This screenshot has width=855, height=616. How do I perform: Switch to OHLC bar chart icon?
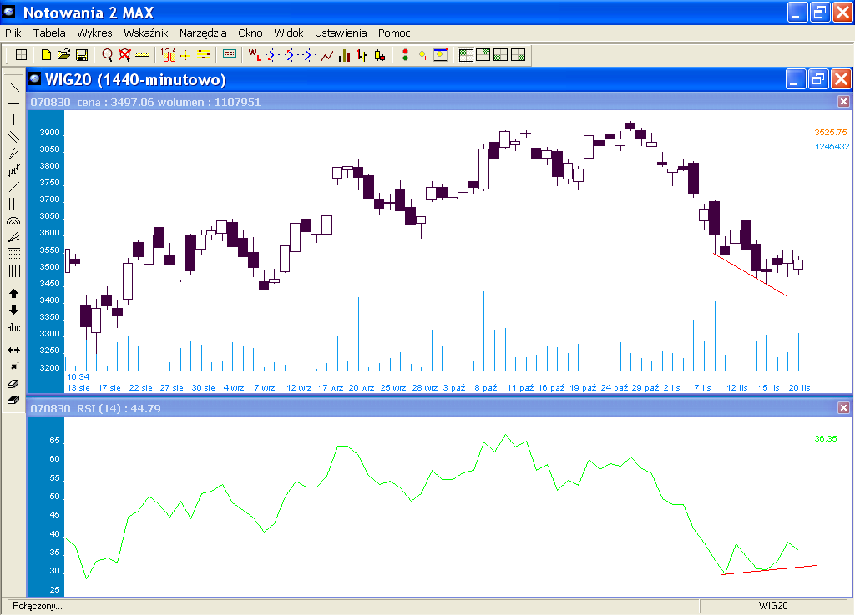point(362,54)
